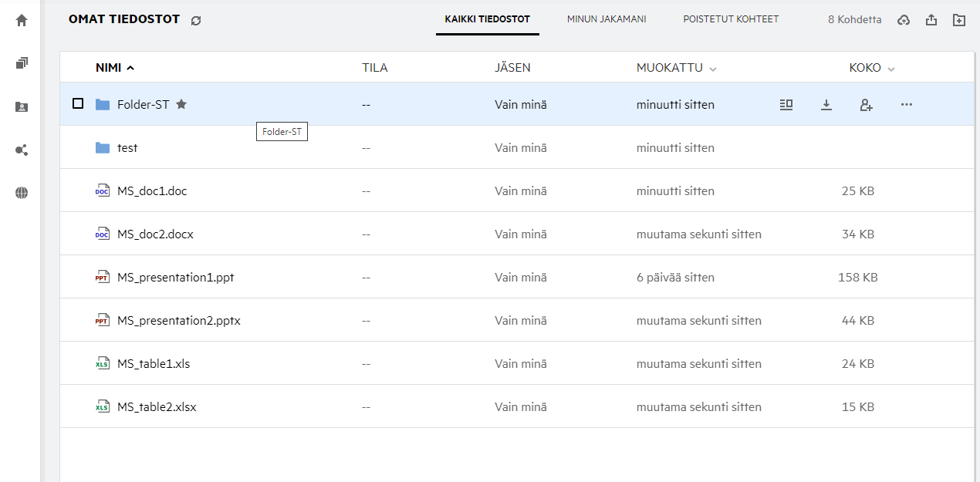
Task: Click the Home icon in sidebar
Action: pyautogui.click(x=22, y=21)
